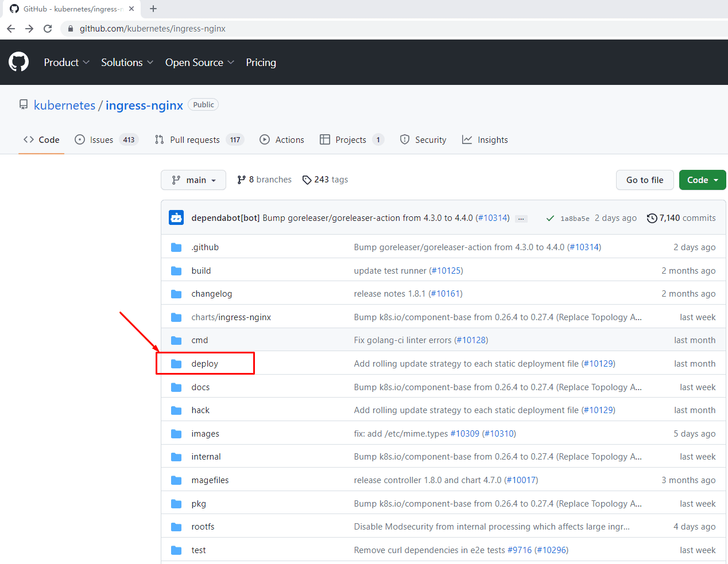View the 243 tags link
This screenshot has width=728, height=564.
325,180
